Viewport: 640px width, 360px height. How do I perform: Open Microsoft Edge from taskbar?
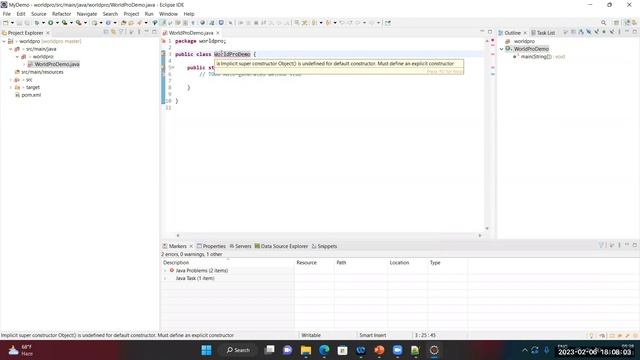[x=324, y=350]
